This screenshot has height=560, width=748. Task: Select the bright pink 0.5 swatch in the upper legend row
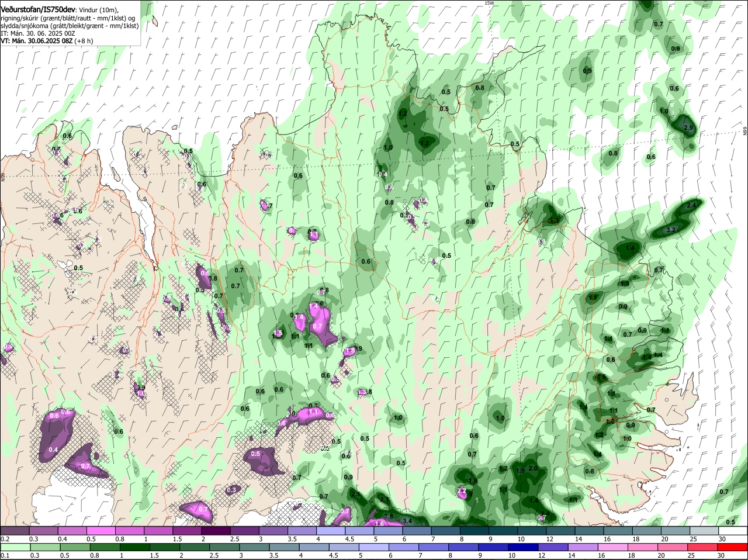click(x=101, y=531)
